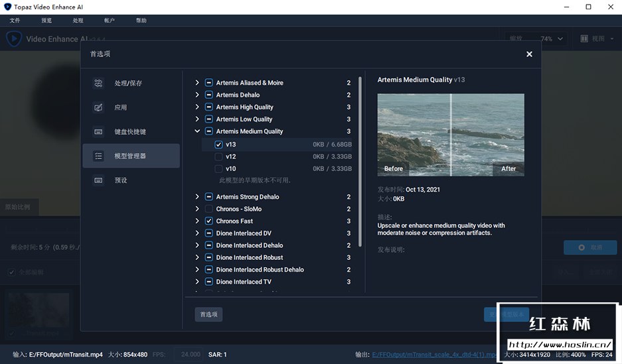The image size is (622, 364).
Task: Minimize the Topaz Video Enhance AI window
Action: (x=566, y=7)
